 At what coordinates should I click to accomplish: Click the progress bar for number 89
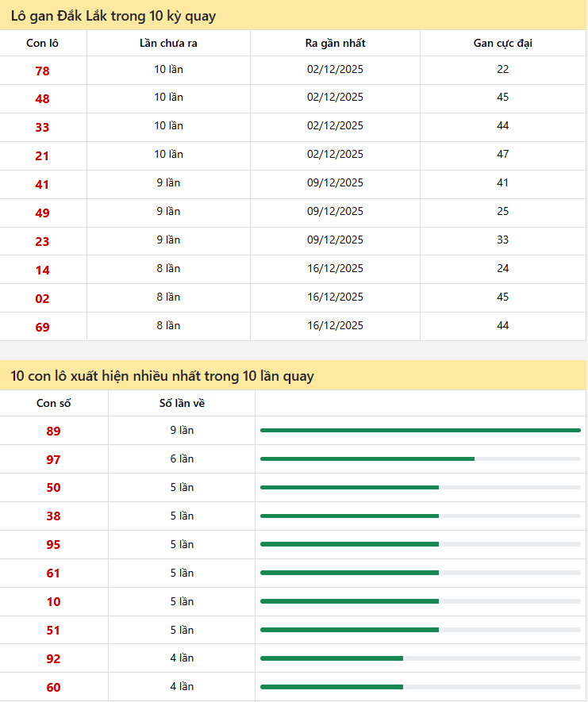[x=420, y=431]
